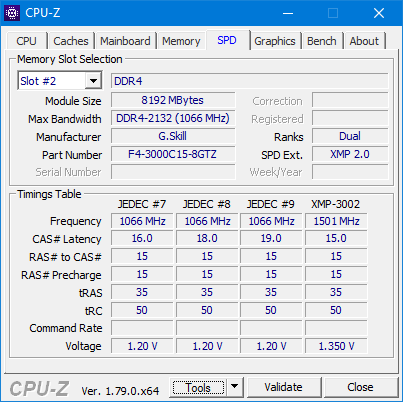
Task: Click the Manufacturer field showing G.Skill
Action: coord(173,136)
